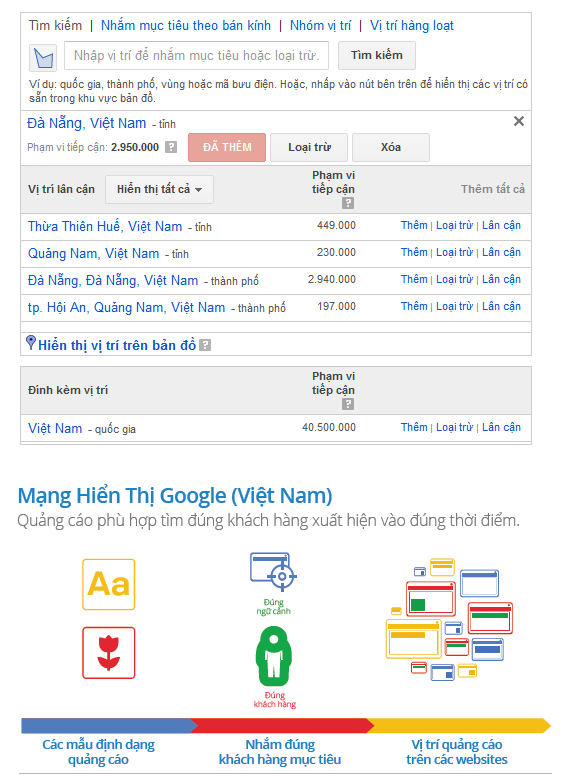
Task: Click the Đính kèm vị trí header
Action: pyautogui.click(x=68, y=390)
